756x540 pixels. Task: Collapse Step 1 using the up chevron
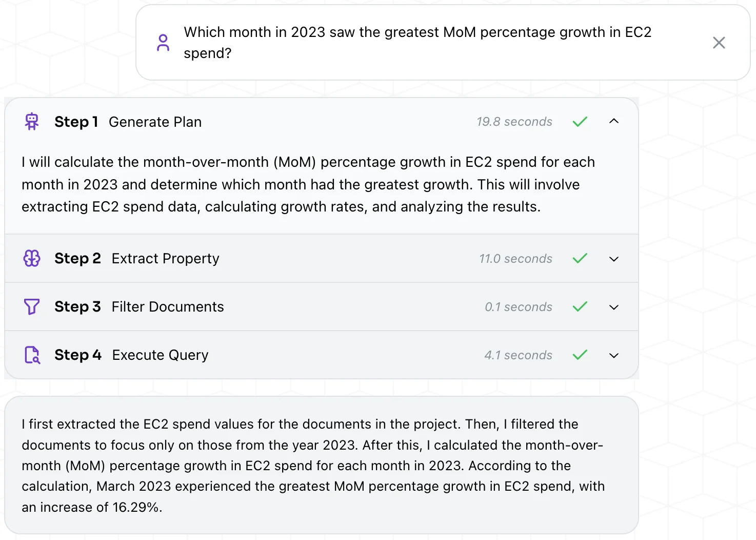(614, 121)
